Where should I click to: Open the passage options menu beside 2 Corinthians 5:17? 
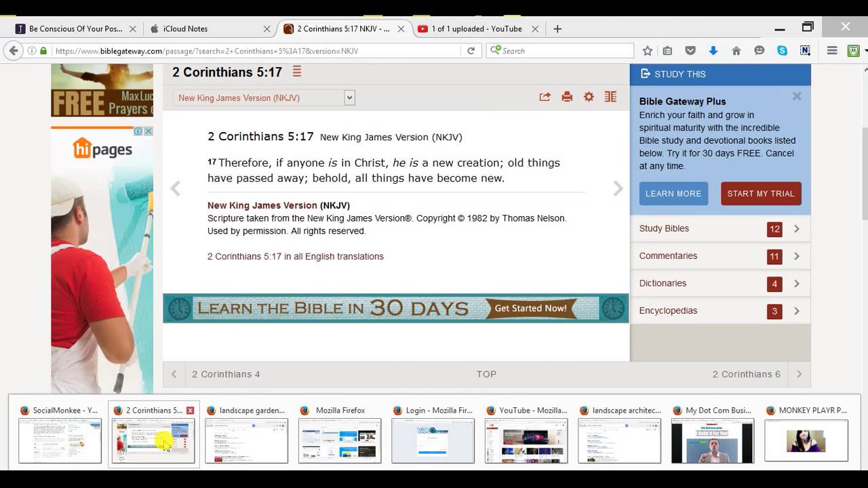pyautogui.click(x=297, y=72)
